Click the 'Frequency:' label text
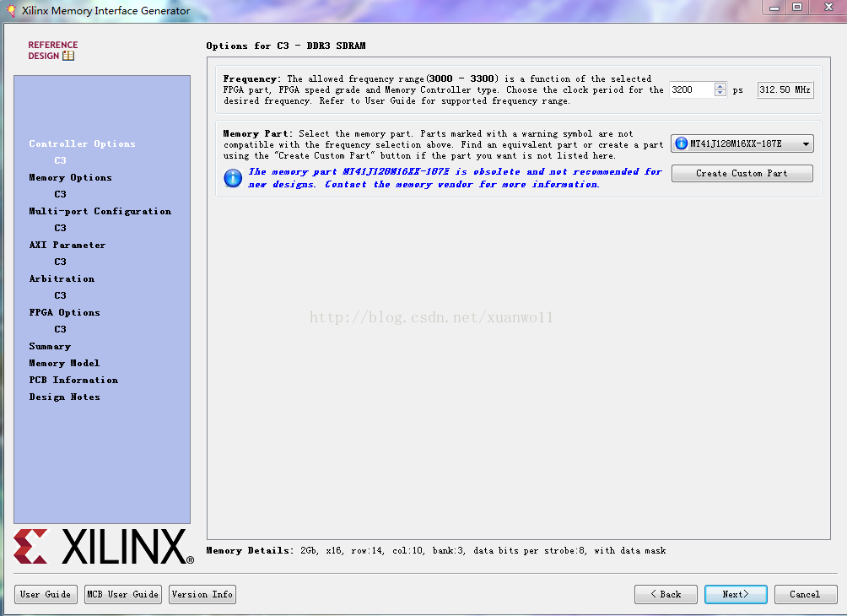Image resolution: width=847 pixels, height=616 pixels. 251,78
